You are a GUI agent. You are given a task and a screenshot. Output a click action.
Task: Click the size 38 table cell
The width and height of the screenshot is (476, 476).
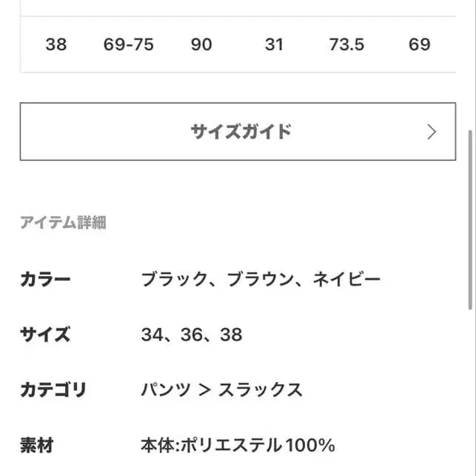(56, 44)
